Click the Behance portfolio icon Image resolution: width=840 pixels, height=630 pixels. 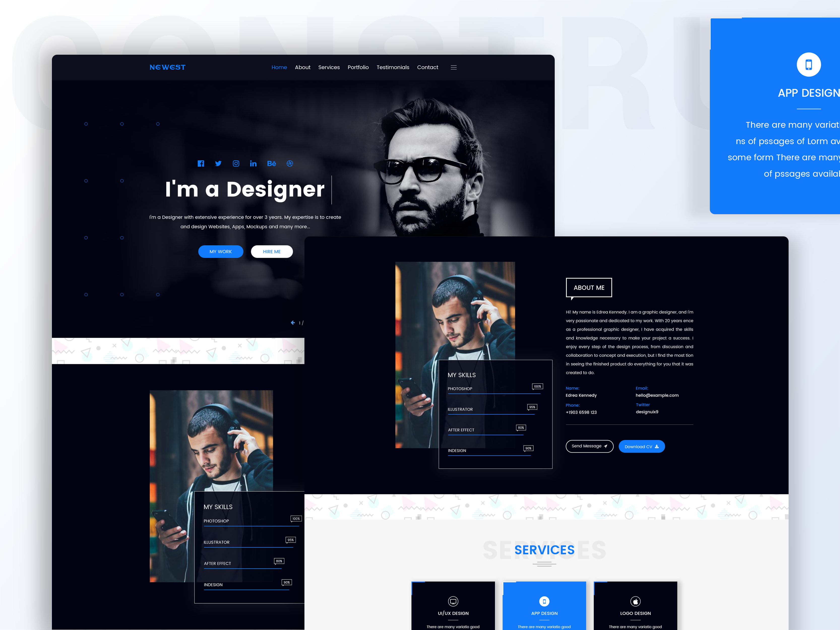click(271, 164)
